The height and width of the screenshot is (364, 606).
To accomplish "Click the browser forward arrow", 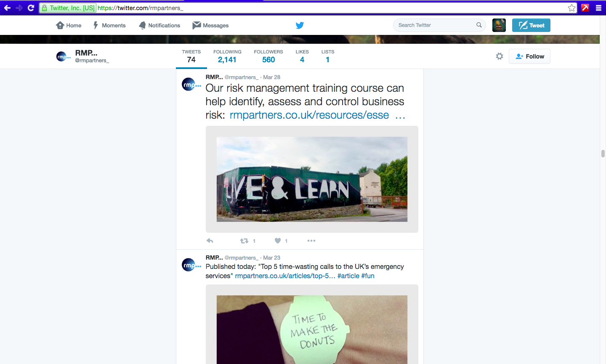I will click(19, 8).
